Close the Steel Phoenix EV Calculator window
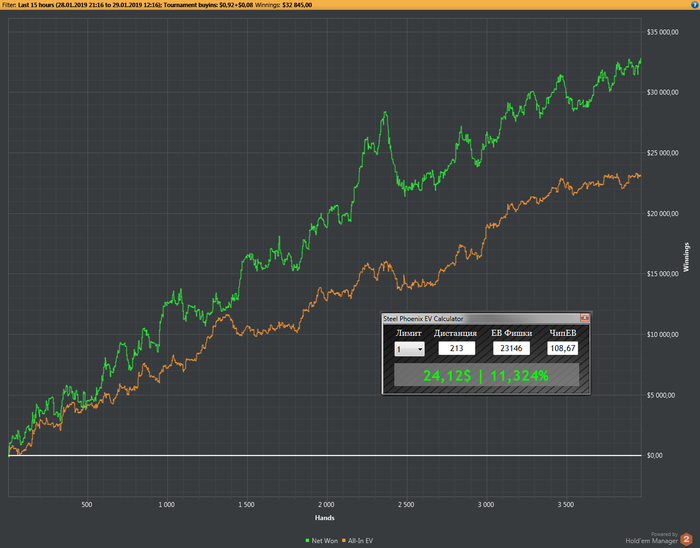The image size is (700, 548). pos(584,318)
